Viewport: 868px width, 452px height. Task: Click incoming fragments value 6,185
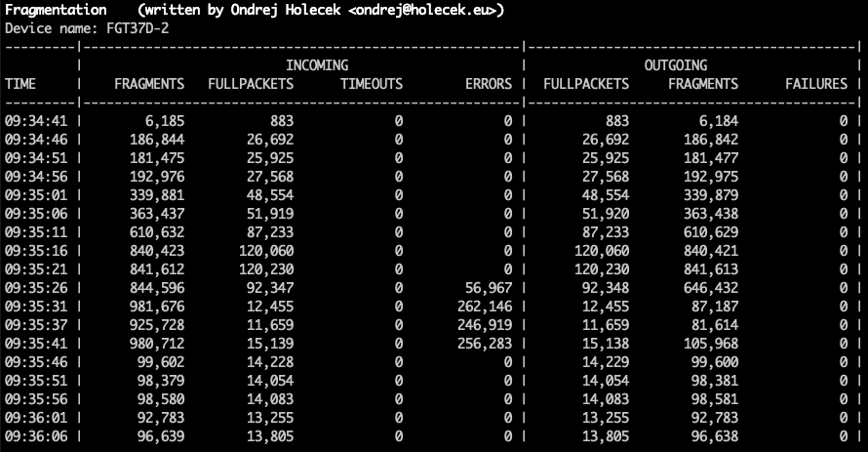pos(160,121)
